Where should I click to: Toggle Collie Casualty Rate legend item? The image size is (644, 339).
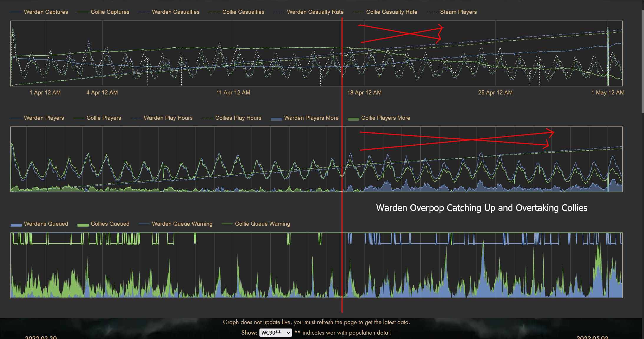pos(391,12)
